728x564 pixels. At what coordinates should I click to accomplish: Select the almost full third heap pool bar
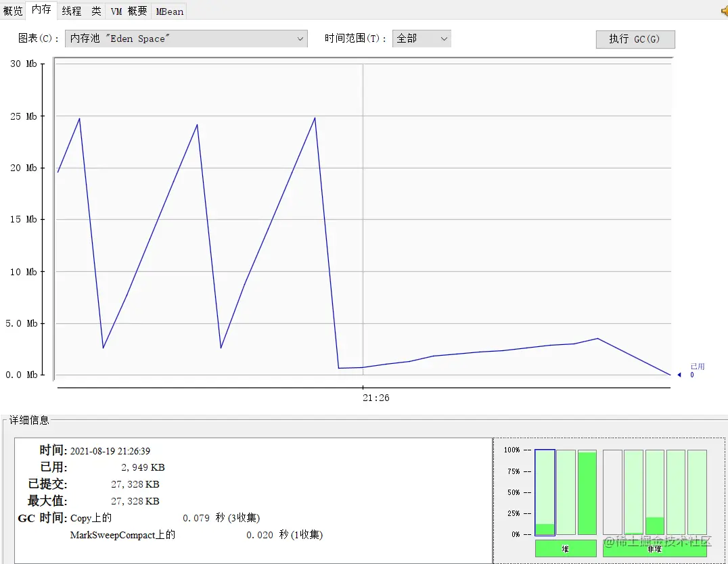[x=587, y=492]
